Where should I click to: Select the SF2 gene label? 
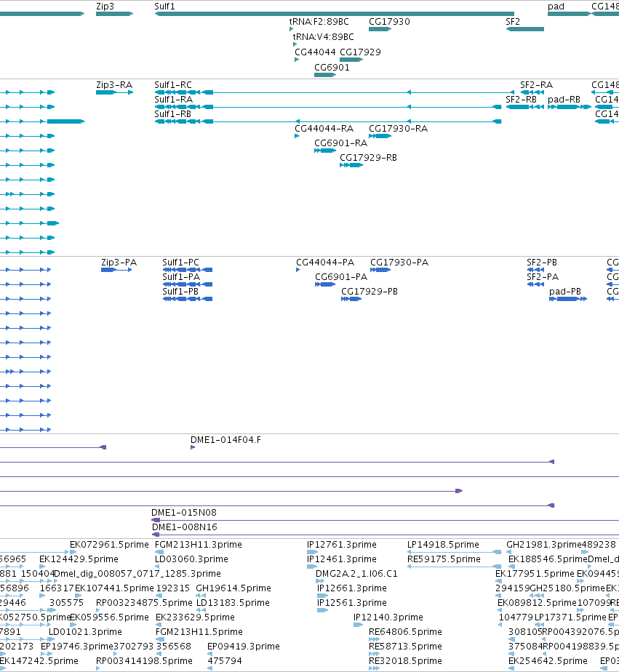pos(513,21)
